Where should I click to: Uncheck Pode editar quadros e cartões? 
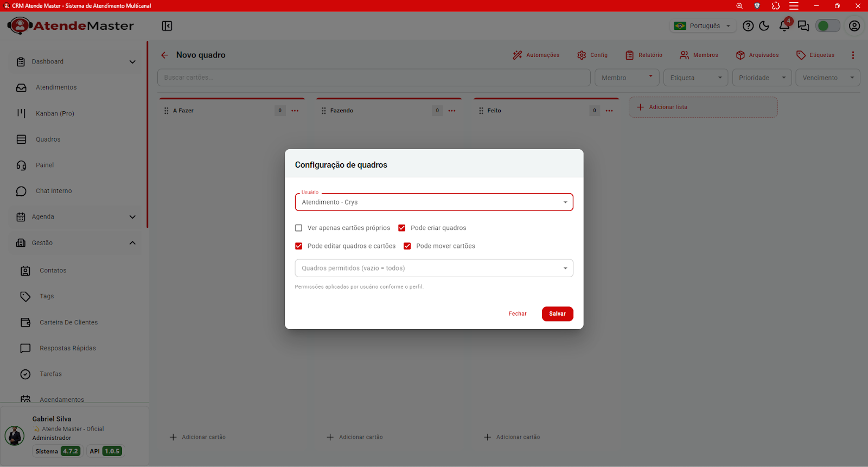click(298, 246)
